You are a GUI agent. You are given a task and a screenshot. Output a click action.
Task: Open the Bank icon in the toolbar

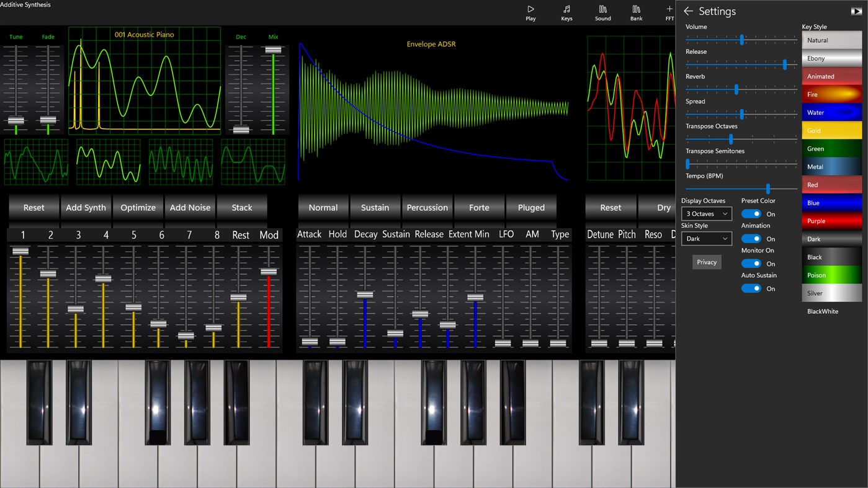coord(636,11)
